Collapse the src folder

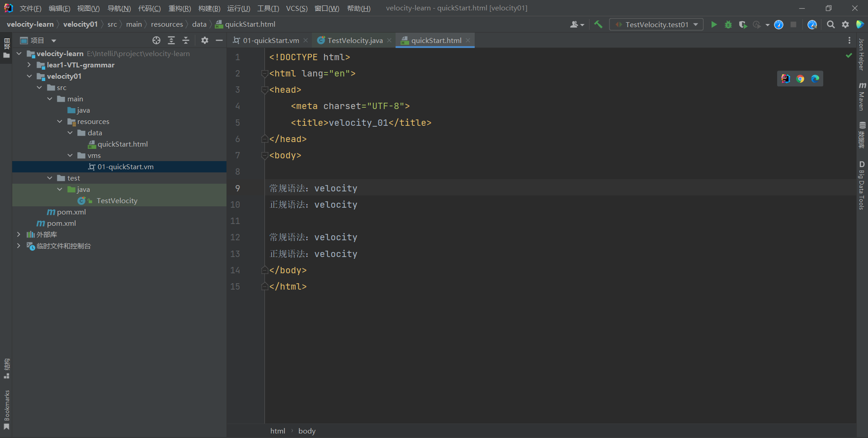tap(39, 87)
